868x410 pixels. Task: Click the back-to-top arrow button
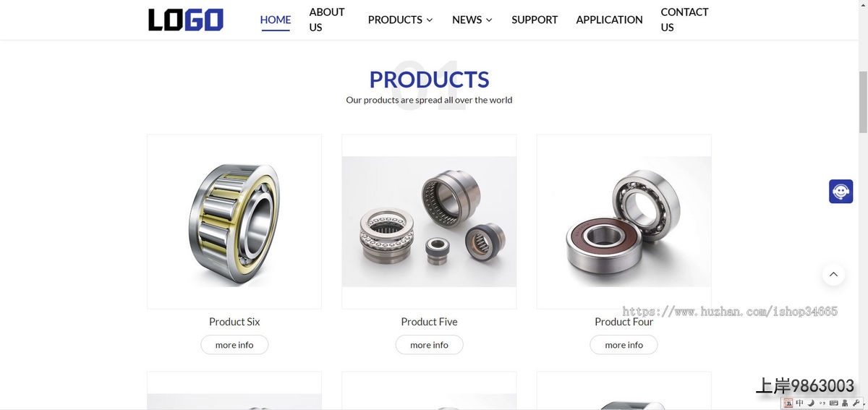click(833, 274)
